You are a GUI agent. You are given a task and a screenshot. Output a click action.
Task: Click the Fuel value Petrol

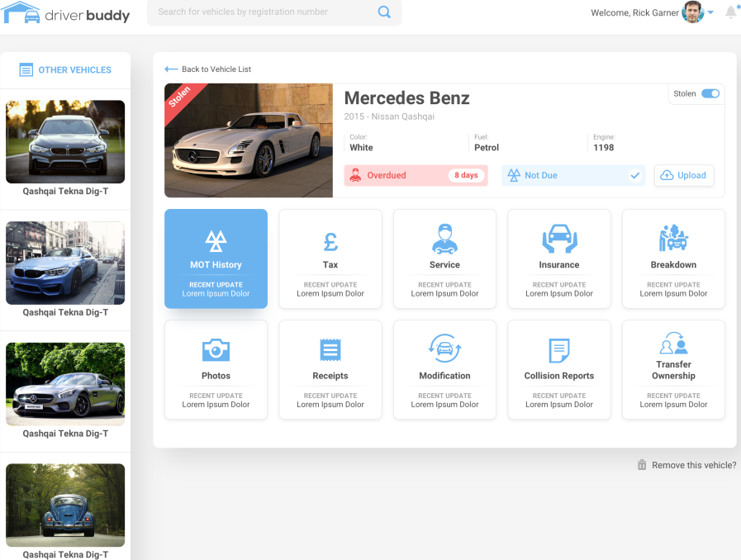coord(487,148)
